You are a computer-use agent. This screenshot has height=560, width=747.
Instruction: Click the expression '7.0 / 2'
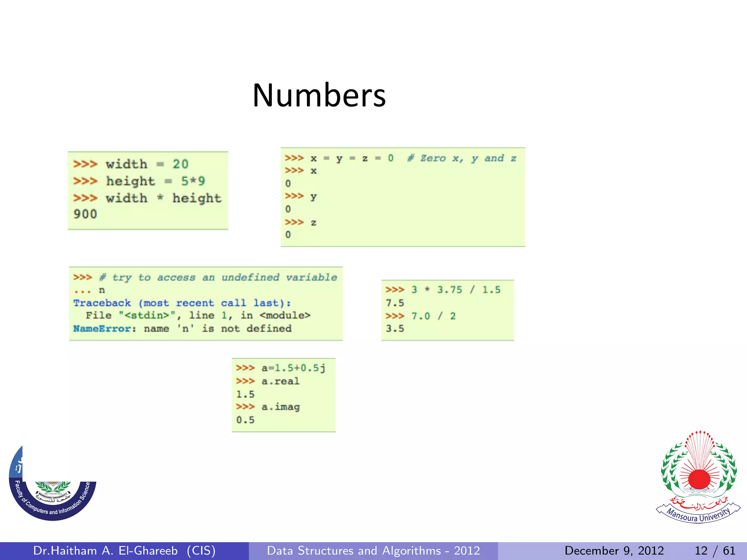click(x=433, y=316)
